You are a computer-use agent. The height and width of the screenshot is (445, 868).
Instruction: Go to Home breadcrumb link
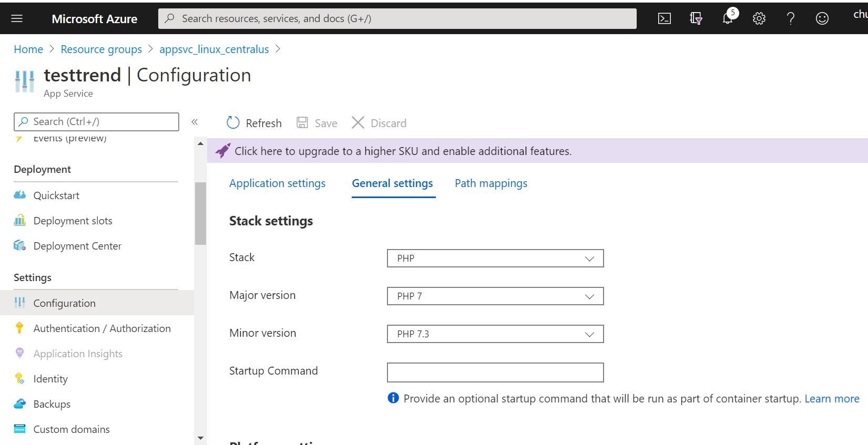[28, 49]
